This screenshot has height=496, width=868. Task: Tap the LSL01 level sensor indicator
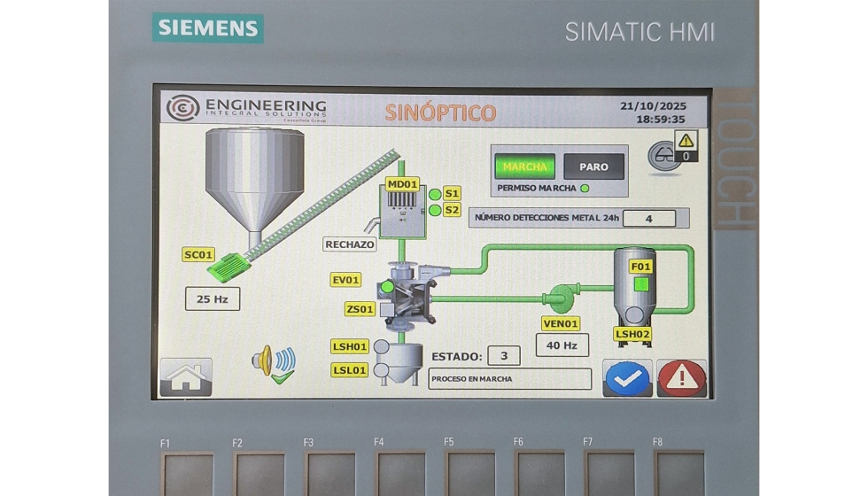point(381,370)
